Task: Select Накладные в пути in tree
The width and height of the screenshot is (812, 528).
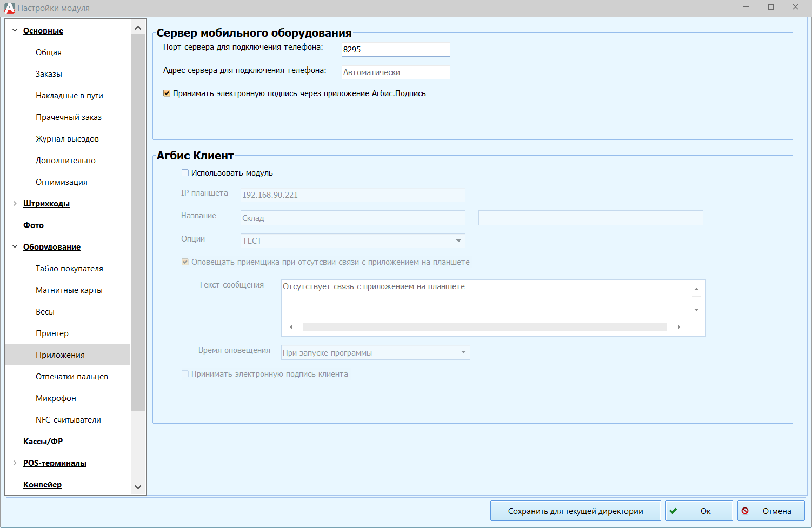Action: pyautogui.click(x=69, y=96)
